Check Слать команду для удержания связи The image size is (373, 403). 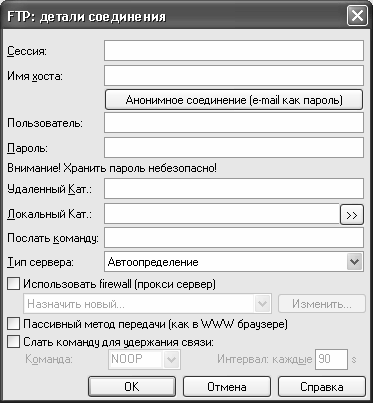[13, 342]
